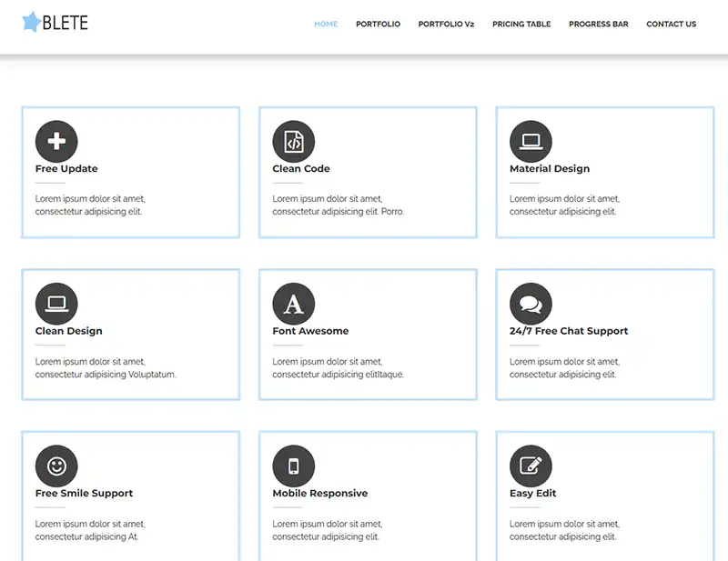Screen dimensions: 728x561
Task: Click the chat bubbles support icon
Action: click(x=531, y=304)
